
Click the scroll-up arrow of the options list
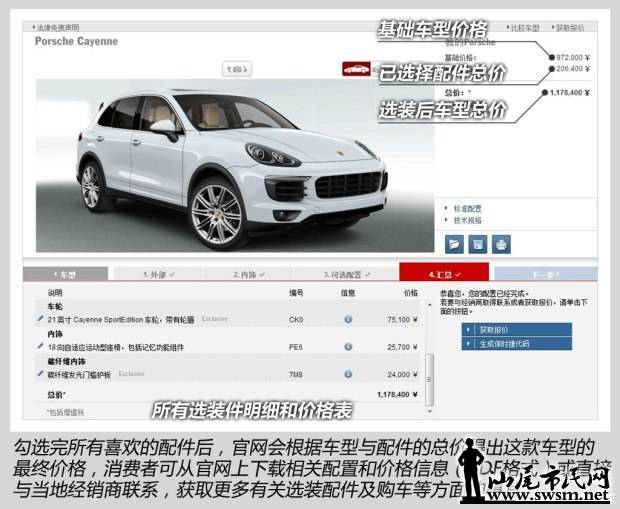pyautogui.click(x=429, y=305)
